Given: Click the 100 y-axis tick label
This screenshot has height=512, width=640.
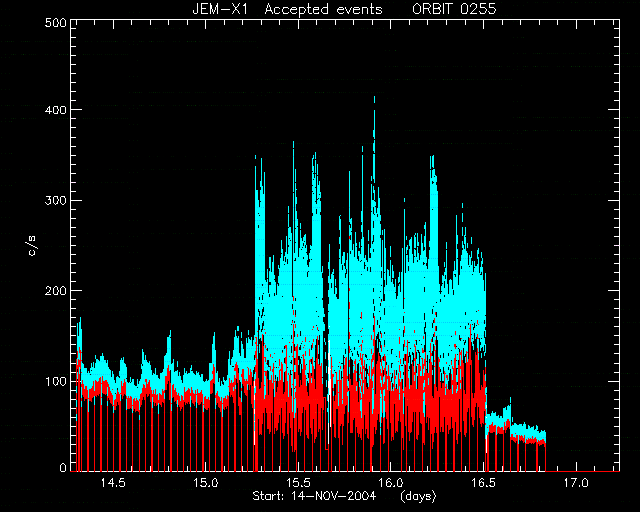Looking at the screenshot, I should click(x=56, y=381).
